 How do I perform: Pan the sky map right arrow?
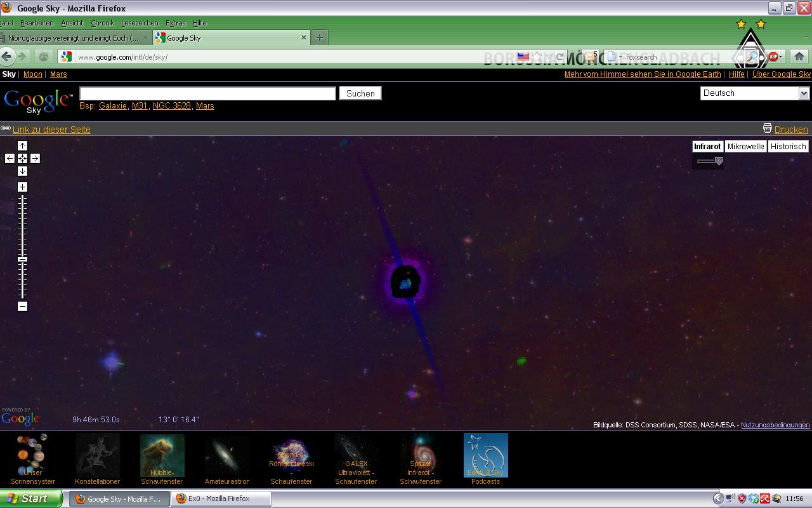35,158
